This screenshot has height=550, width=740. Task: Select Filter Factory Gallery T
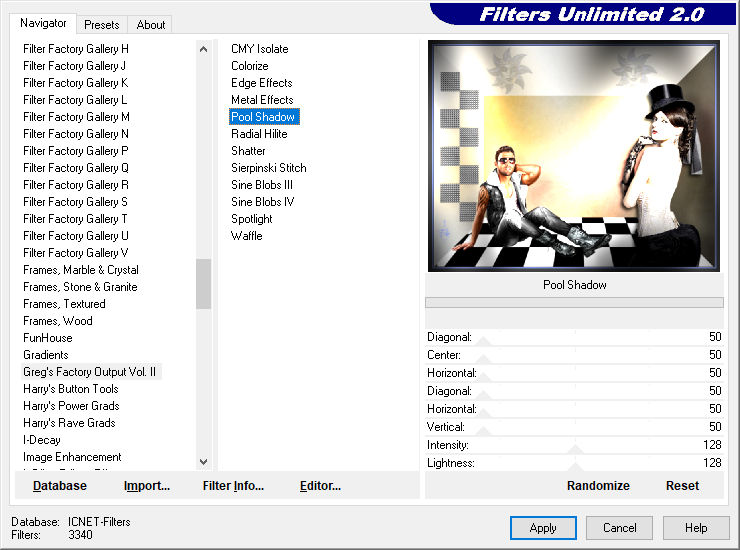click(75, 219)
